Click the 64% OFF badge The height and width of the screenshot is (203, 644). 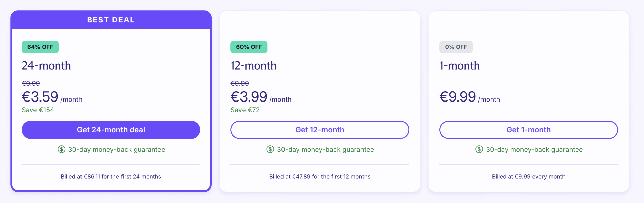coord(40,47)
